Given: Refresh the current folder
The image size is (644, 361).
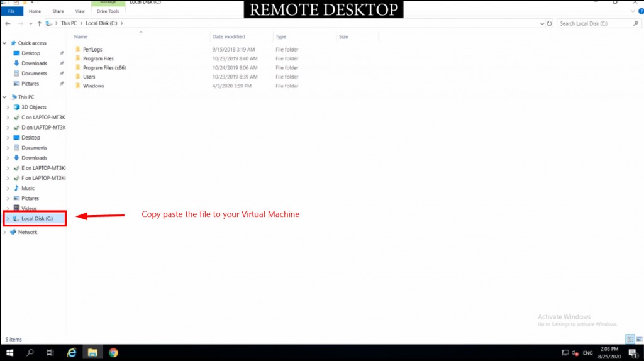Looking at the screenshot, I should pos(549,24).
